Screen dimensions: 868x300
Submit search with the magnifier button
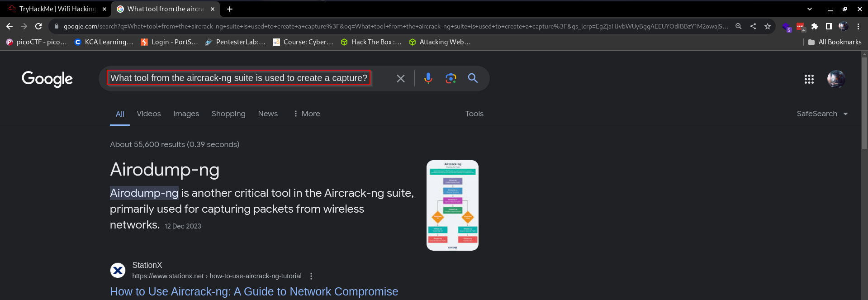coord(473,78)
